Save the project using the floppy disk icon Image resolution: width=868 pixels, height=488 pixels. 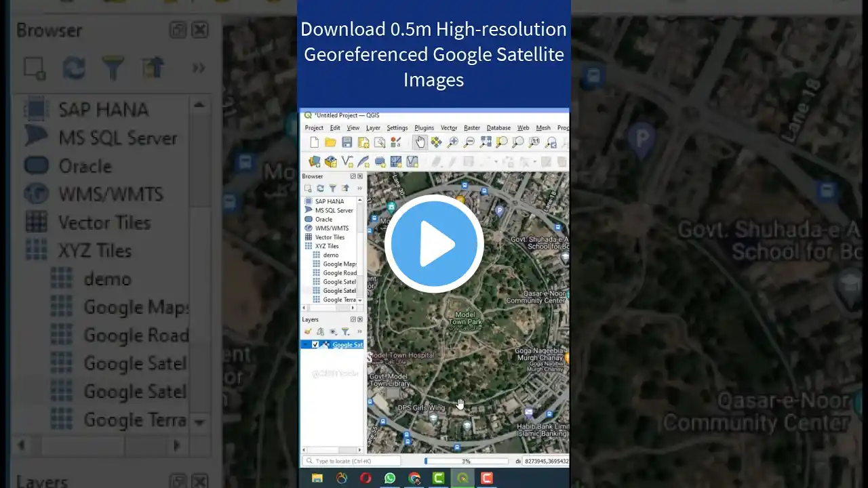pos(347,142)
